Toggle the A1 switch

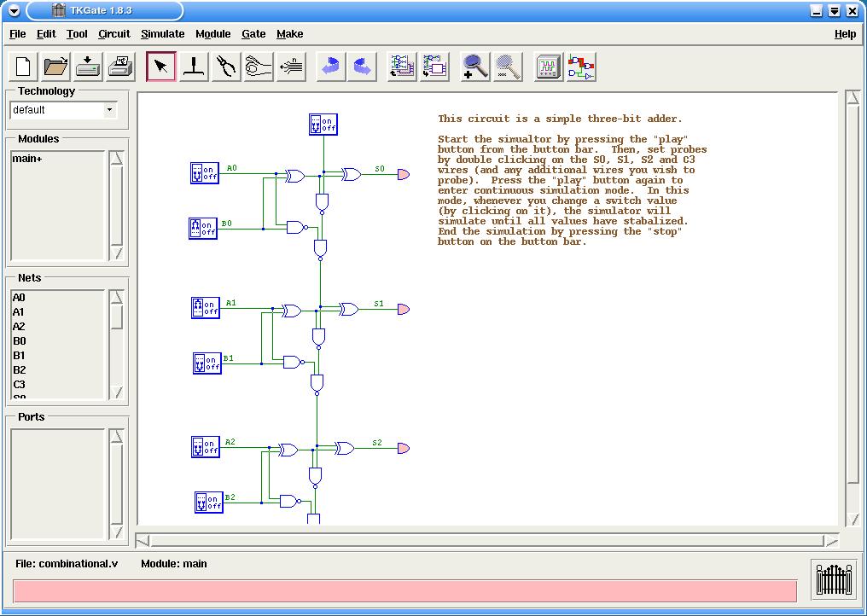pyautogui.click(x=205, y=308)
